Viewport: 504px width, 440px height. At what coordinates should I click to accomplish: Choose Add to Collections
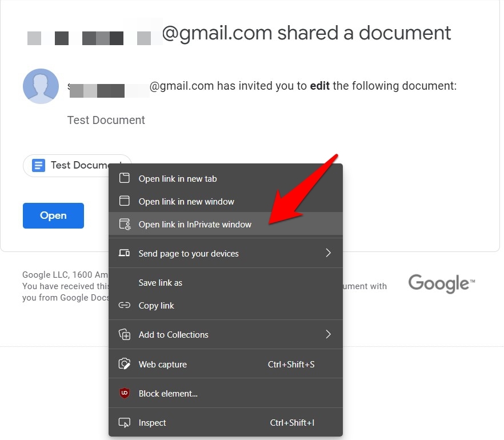pos(226,335)
